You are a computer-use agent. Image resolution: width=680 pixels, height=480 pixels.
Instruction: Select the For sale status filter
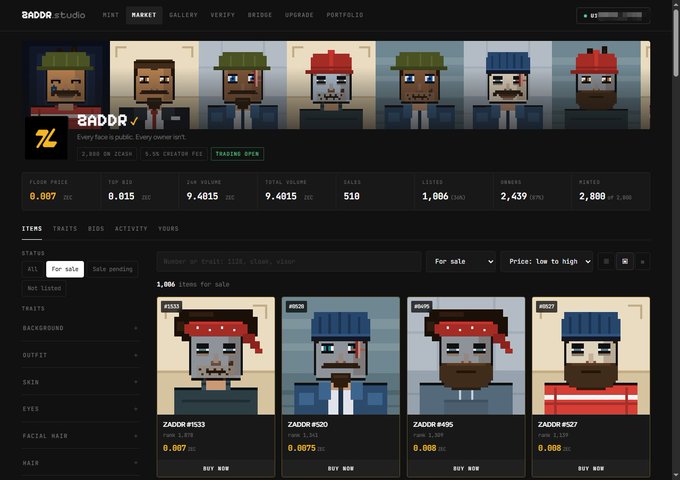(x=65, y=269)
